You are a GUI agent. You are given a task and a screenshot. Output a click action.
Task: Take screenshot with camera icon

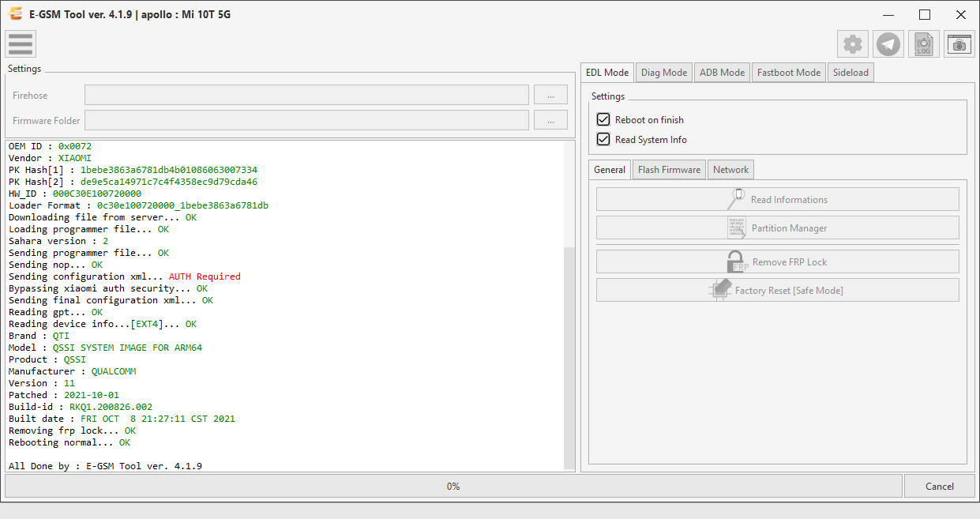click(959, 44)
